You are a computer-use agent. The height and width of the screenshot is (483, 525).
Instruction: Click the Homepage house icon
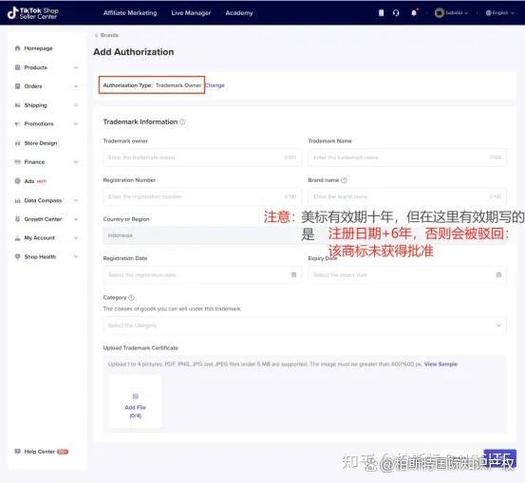point(17,48)
